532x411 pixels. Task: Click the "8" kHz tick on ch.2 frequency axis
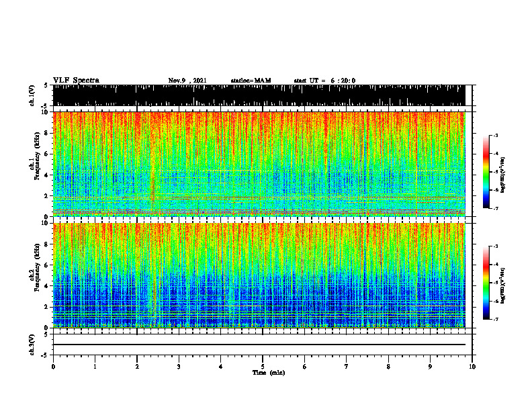[46, 244]
